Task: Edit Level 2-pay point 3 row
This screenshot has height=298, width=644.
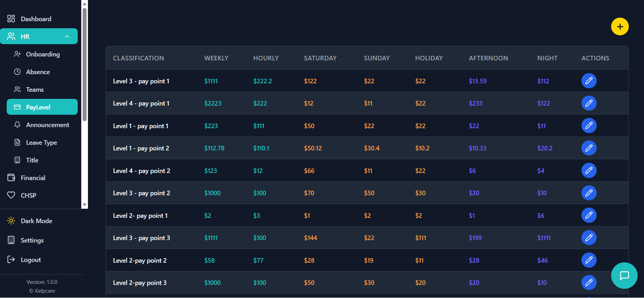Action: click(589, 282)
